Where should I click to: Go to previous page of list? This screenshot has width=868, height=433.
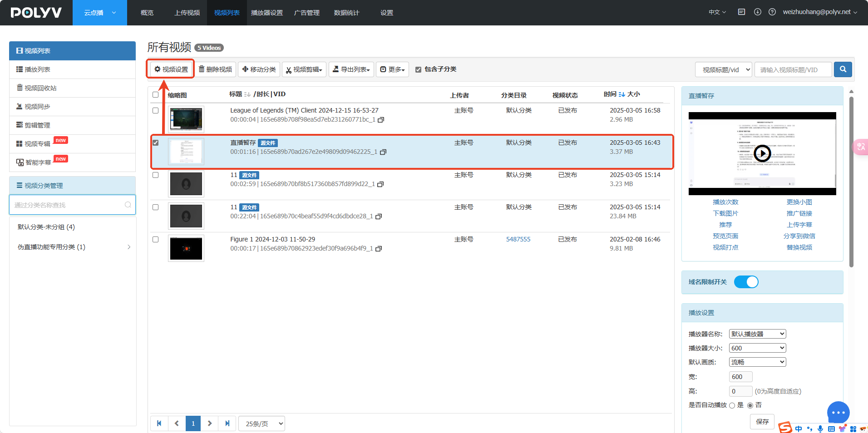(177, 423)
